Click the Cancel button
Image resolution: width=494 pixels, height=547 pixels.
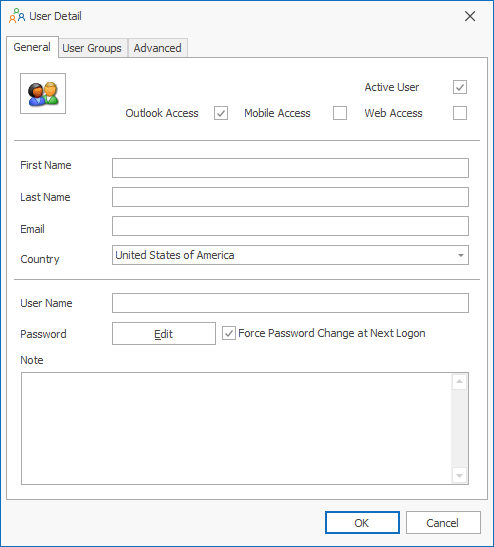point(443,523)
